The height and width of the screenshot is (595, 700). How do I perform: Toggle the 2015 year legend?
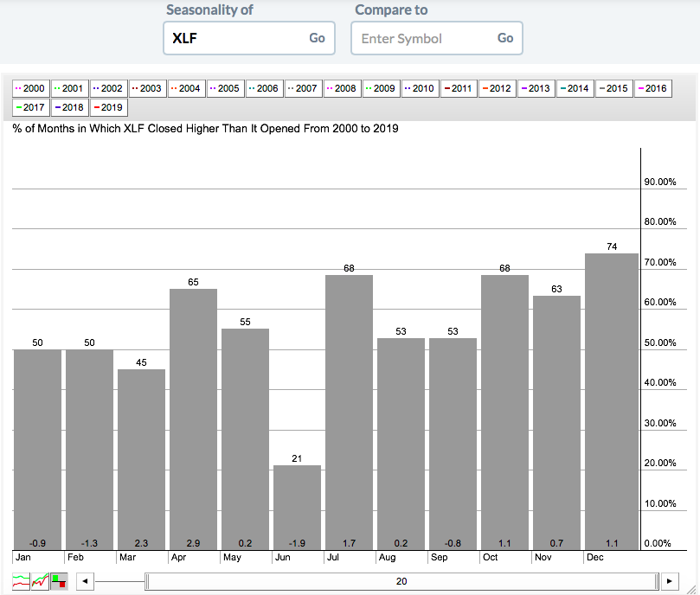point(614,88)
